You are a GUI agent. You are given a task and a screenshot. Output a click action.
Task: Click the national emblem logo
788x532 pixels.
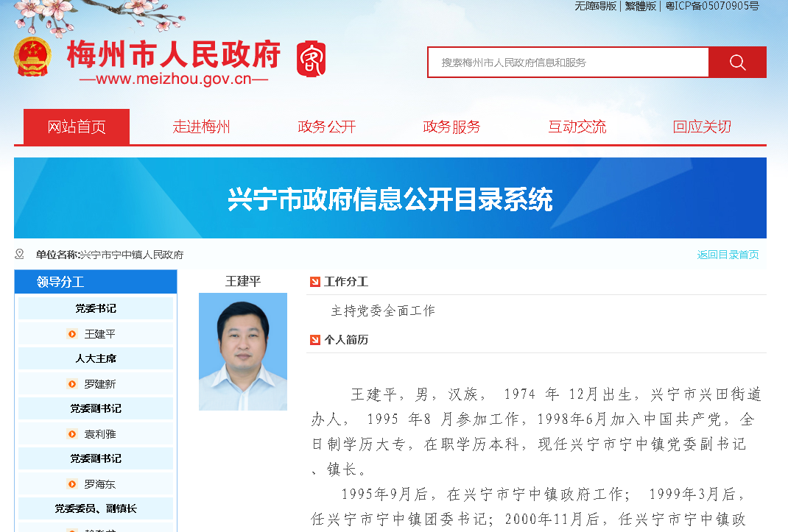click(x=32, y=57)
